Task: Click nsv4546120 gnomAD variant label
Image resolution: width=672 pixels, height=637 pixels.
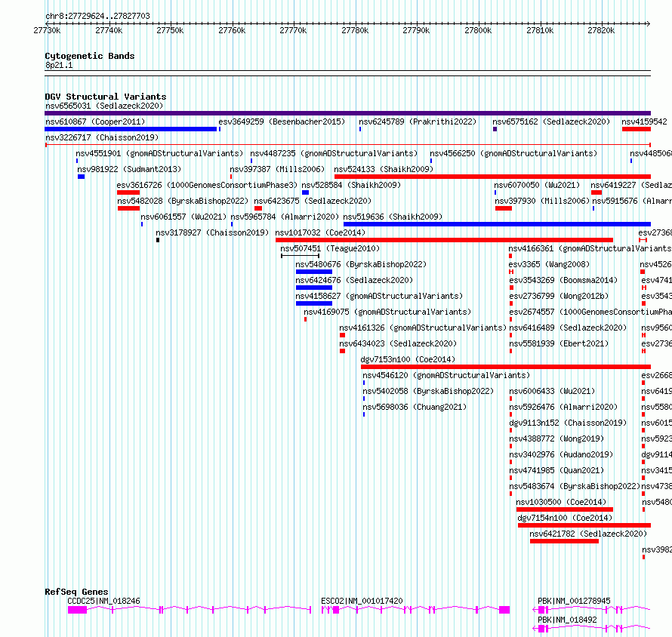Action: tap(446, 375)
